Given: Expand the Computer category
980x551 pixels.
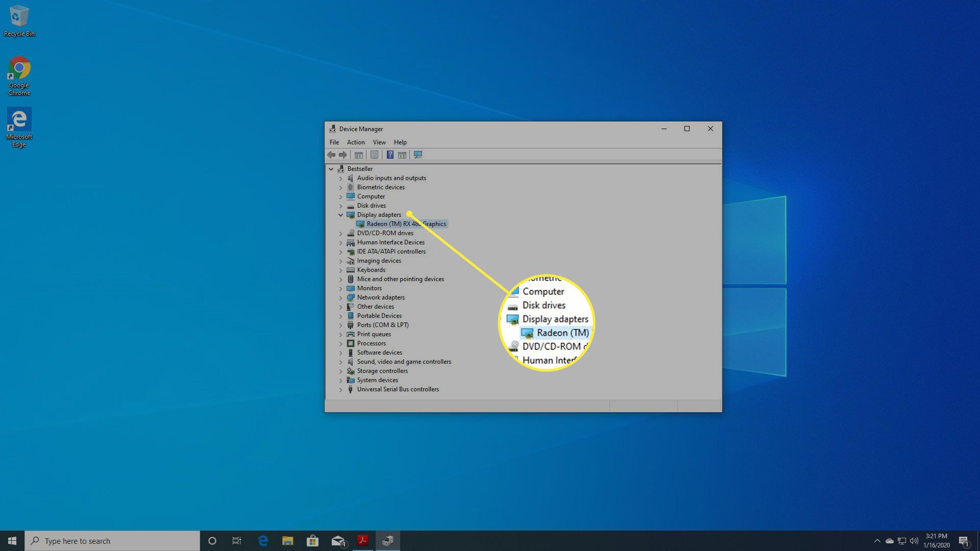Looking at the screenshot, I should tap(341, 196).
